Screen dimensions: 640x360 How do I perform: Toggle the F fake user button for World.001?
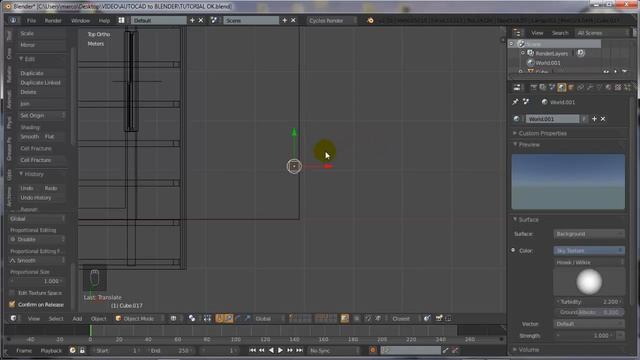pyautogui.click(x=584, y=119)
